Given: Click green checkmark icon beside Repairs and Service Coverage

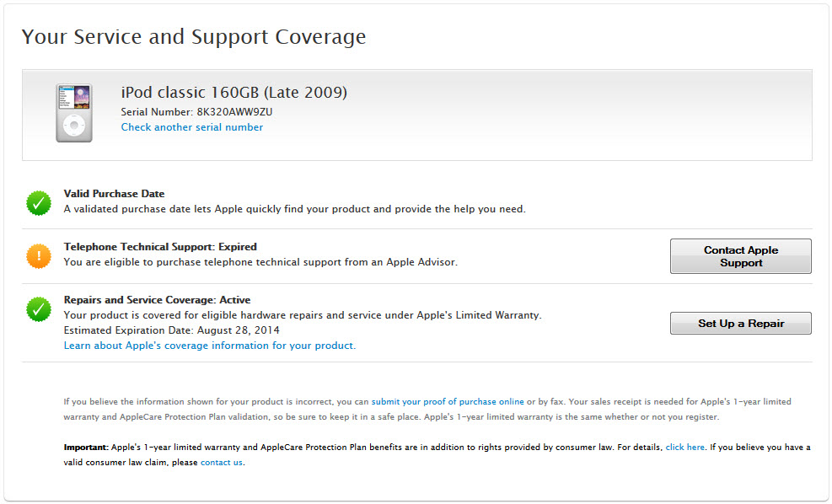Looking at the screenshot, I should (x=39, y=309).
